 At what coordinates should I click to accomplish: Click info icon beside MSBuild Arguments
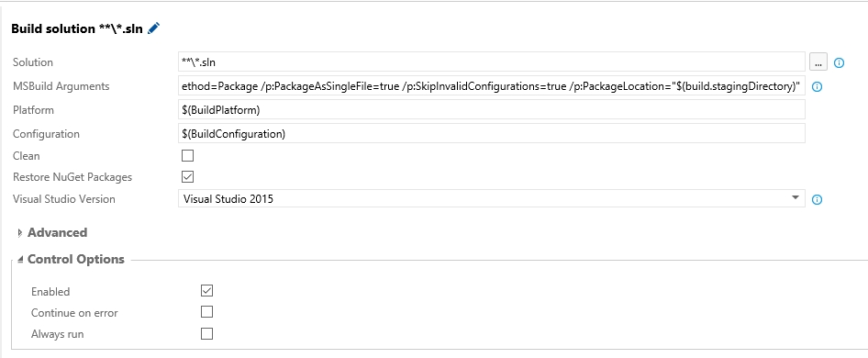click(817, 86)
